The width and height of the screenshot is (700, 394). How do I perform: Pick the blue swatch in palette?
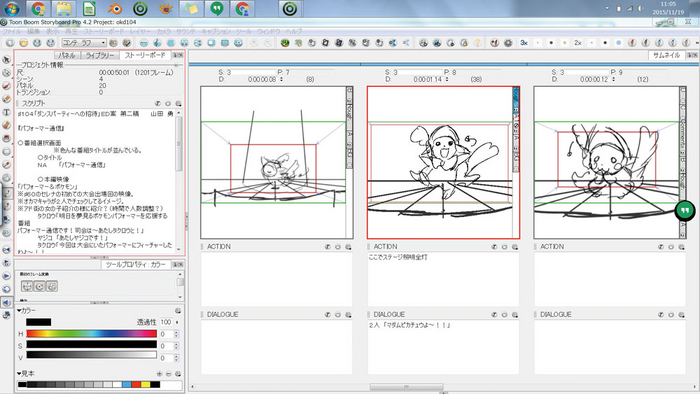coord(126,384)
